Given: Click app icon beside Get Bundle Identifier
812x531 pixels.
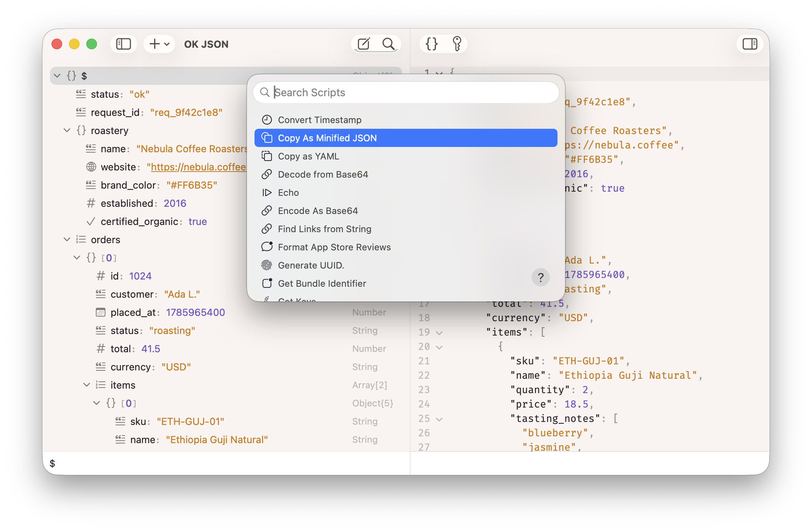Looking at the screenshot, I should [x=267, y=283].
